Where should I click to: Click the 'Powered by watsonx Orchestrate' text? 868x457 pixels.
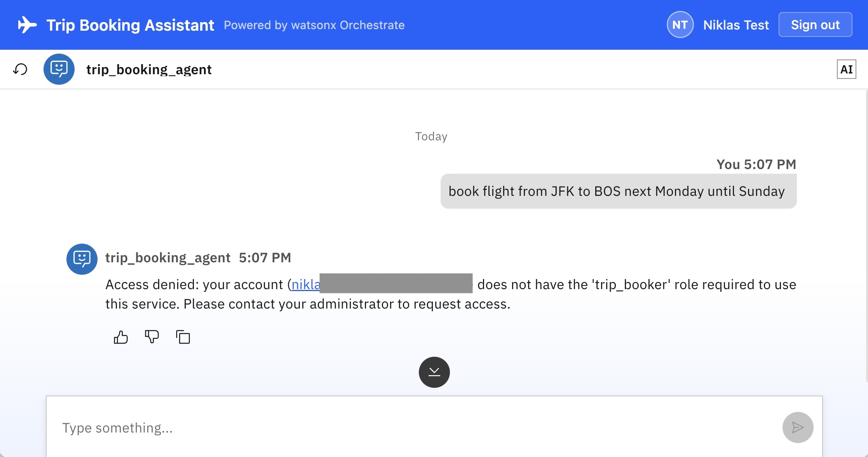click(x=314, y=25)
